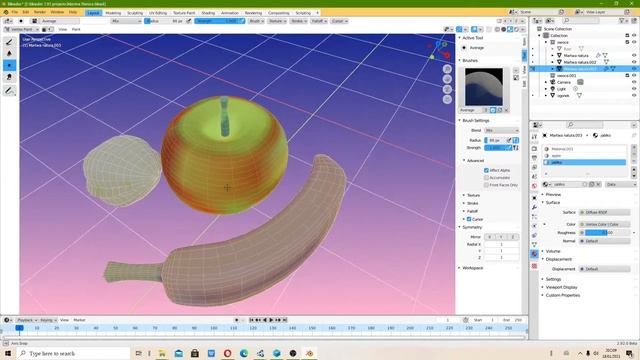Open the Output properties tab

click(x=534, y=158)
